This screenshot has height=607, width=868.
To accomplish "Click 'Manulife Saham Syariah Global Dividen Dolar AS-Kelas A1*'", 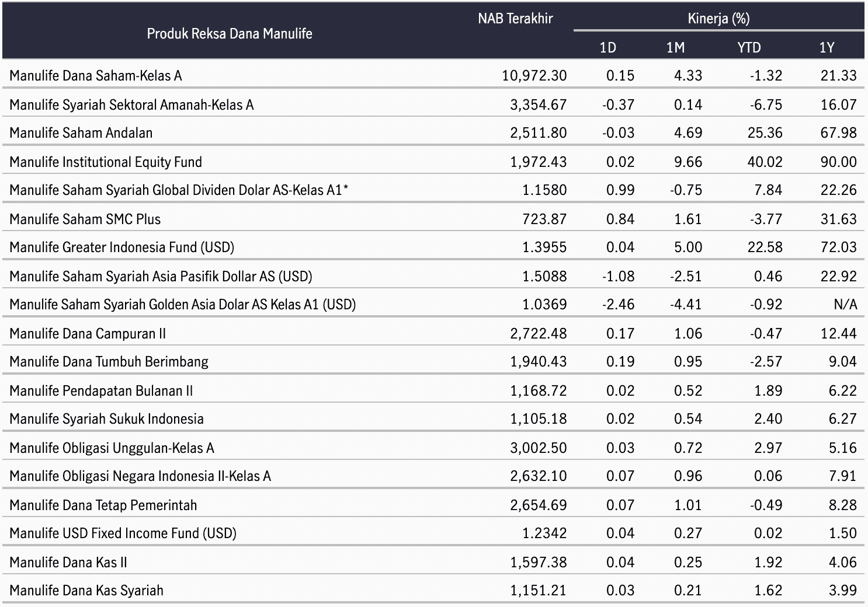I will click(179, 190).
